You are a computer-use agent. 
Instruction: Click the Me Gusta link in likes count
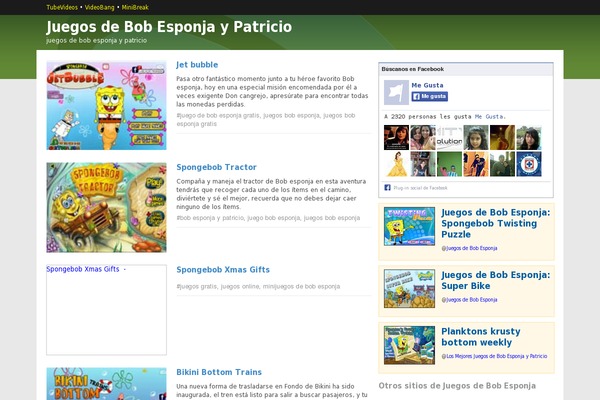coord(489,116)
